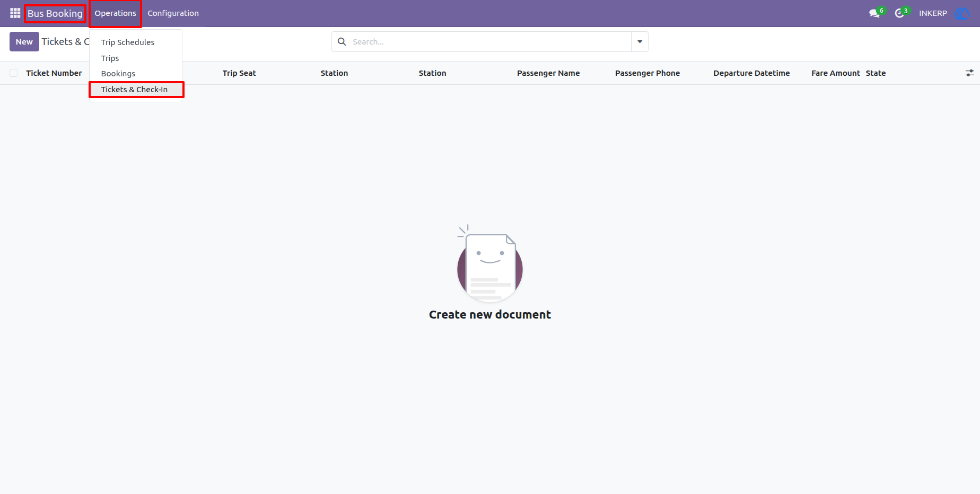Screen dimensions: 980x494
Task: Open the Operations menu
Action: pos(116,13)
